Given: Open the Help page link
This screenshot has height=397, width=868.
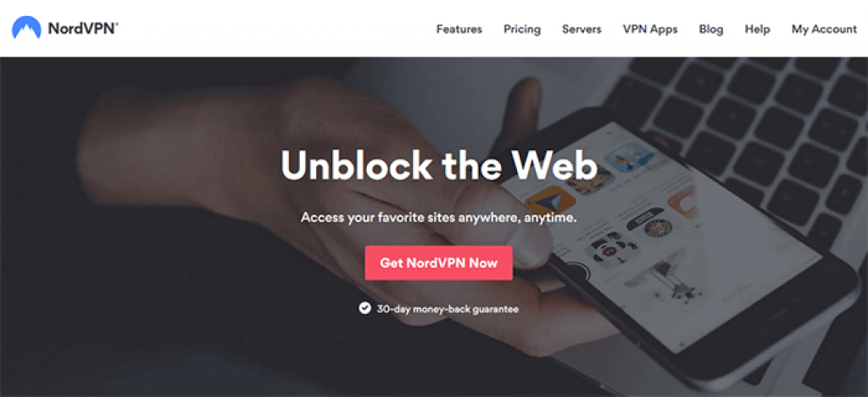Looking at the screenshot, I should point(757,30).
